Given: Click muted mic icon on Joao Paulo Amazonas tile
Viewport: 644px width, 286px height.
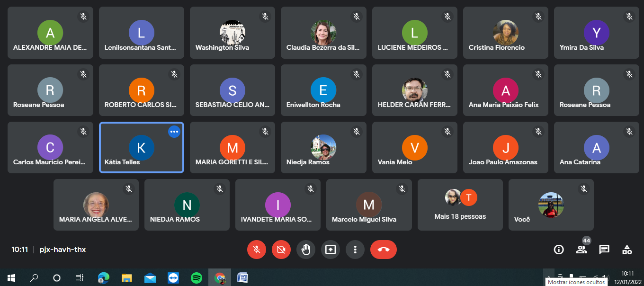Looking at the screenshot, I should 538,132.
